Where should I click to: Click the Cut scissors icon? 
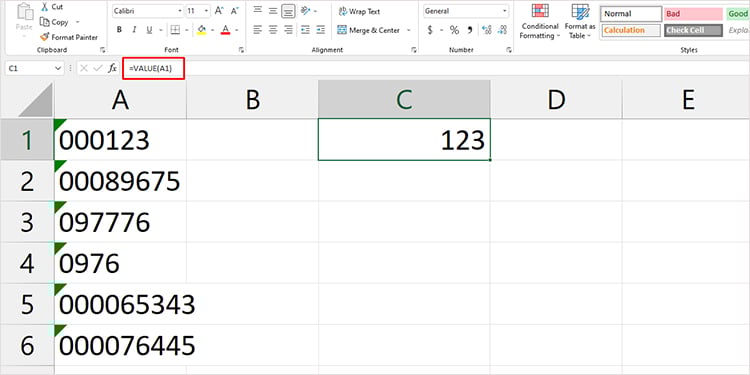[x=44, y=7]
